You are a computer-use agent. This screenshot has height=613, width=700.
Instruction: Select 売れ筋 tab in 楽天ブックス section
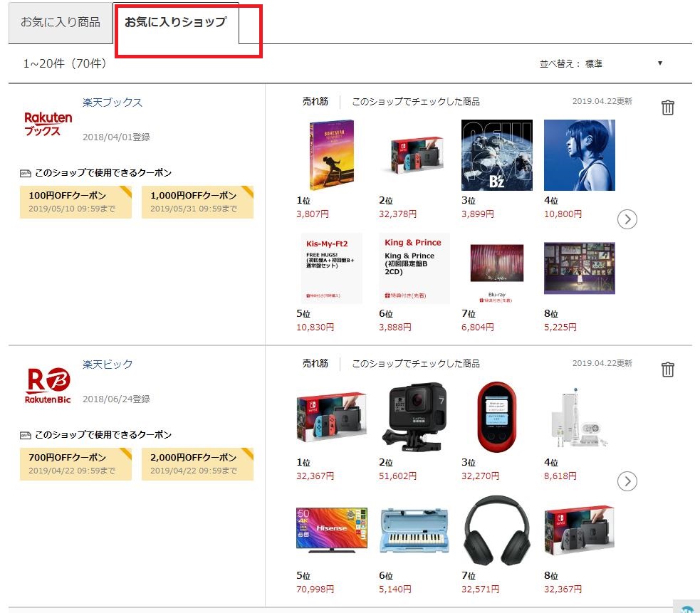[x=315, y=101]
